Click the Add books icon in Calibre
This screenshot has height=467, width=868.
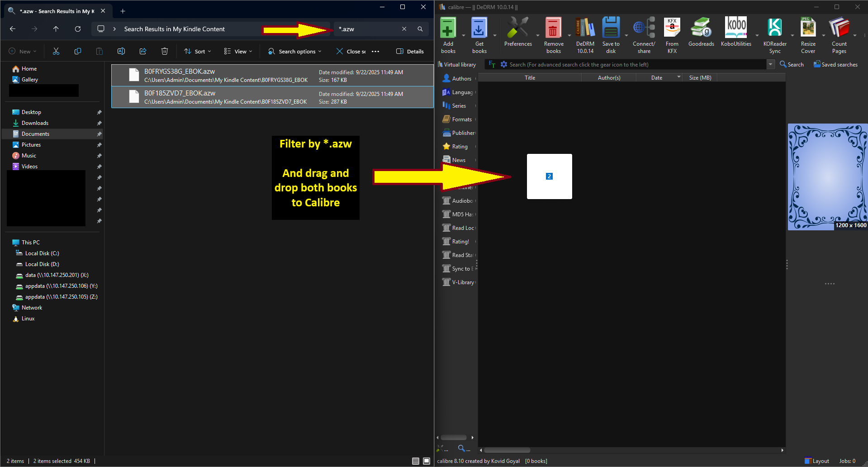tap(448, 28)
